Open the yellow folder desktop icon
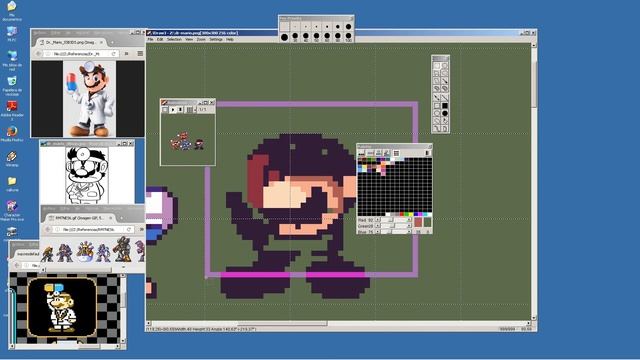 click(12, 184)
